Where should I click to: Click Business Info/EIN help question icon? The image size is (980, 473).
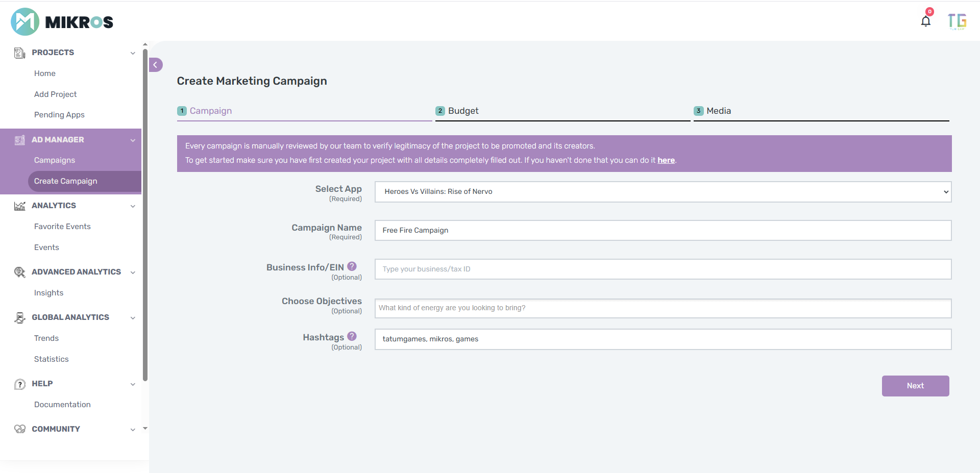tap(352, 266)
